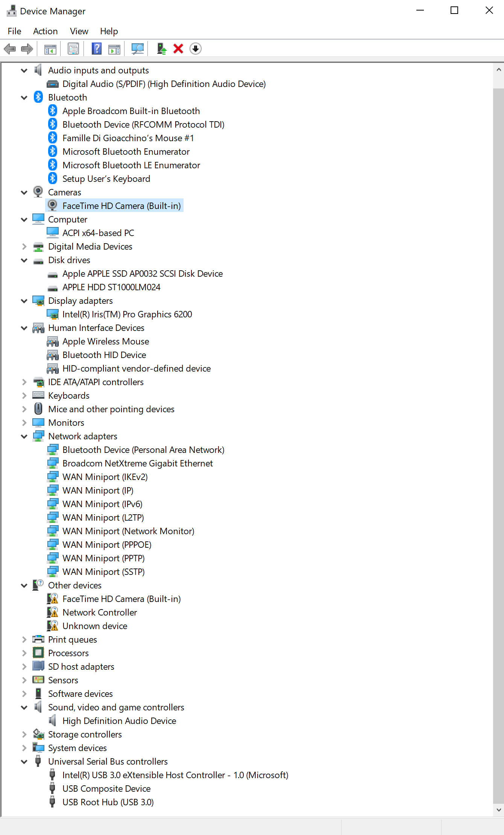The width and height of the screenshot is (504, 835).
Task: Click the Storage controllers category icon
Action: click(38, 734)
